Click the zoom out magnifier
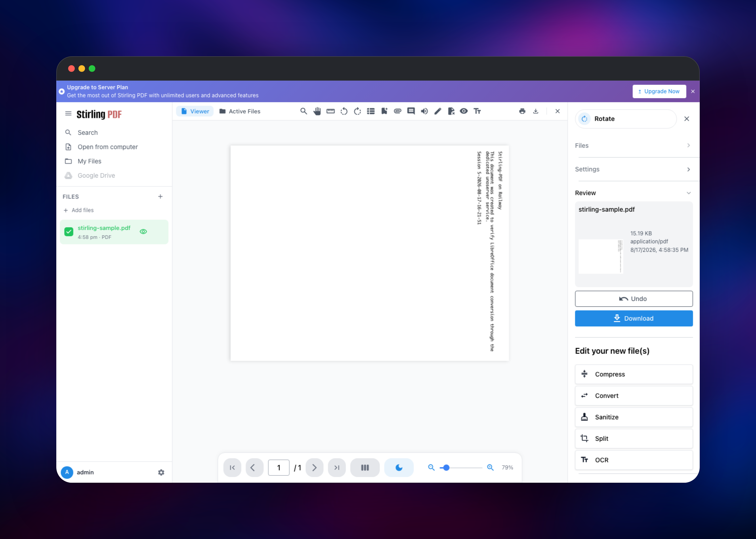This screenshot has height=539, width=756. point(431,467)
